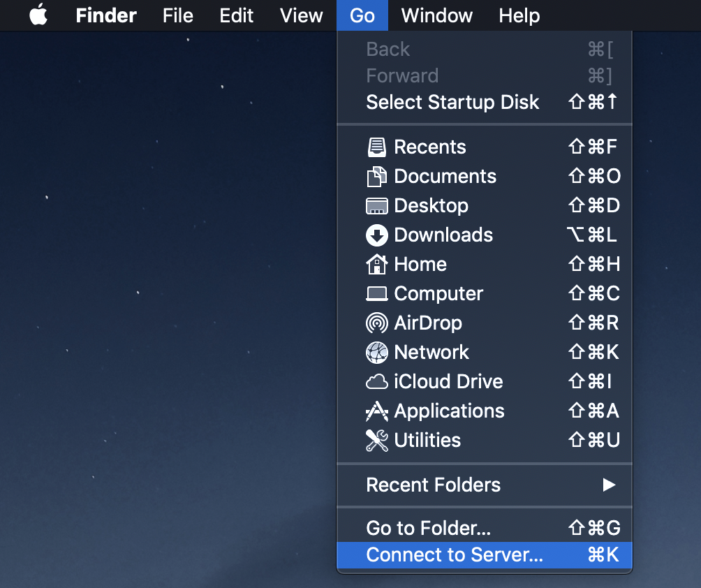Open the Apple logo menu

click(x=38, y=15)
